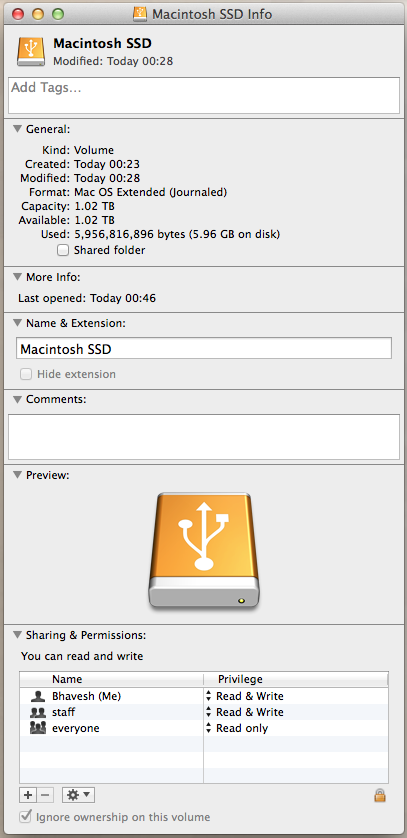Screen dimensions: 407x838
Task: Click the Privilege column header
Action: [x=296, y=679]
